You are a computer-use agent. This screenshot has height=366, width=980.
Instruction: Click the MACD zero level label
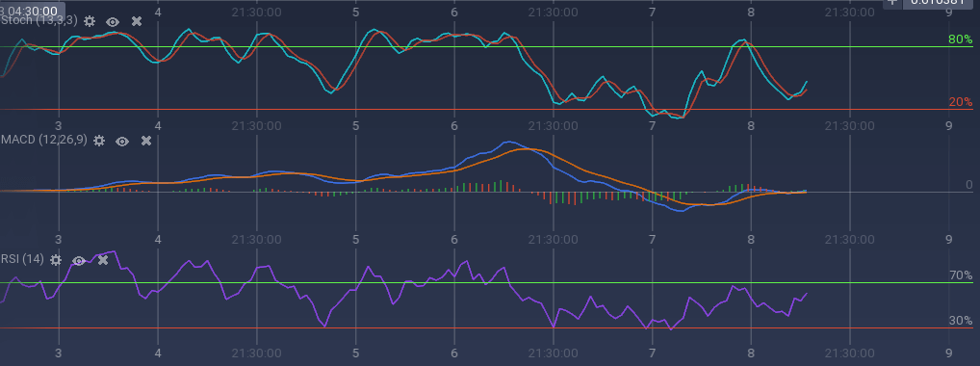(968, 185)
